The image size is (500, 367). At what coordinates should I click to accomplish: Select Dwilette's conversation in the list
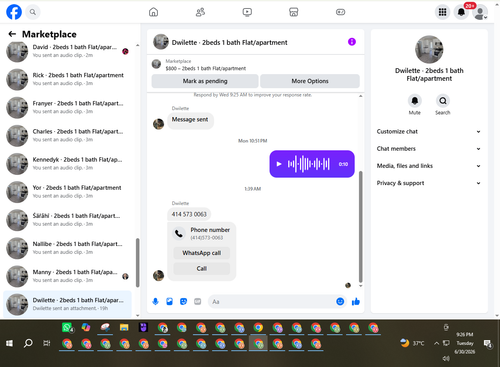(68, 304)
